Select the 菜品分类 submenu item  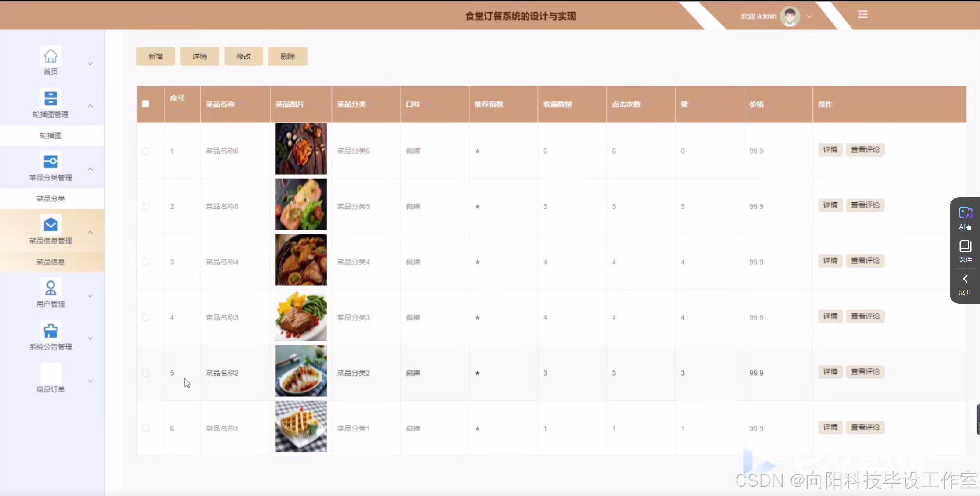[x=50, y=199]
